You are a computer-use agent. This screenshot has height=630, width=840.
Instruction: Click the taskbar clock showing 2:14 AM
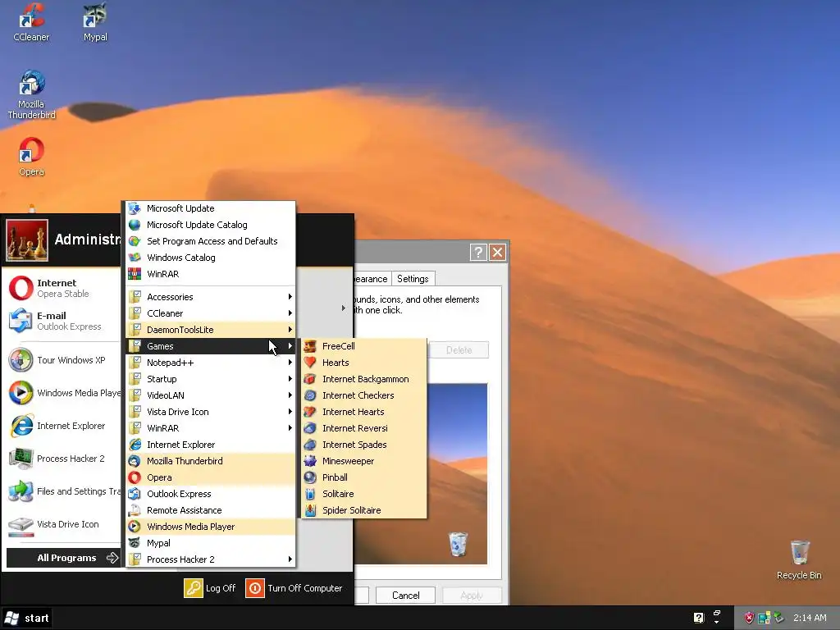810,618
